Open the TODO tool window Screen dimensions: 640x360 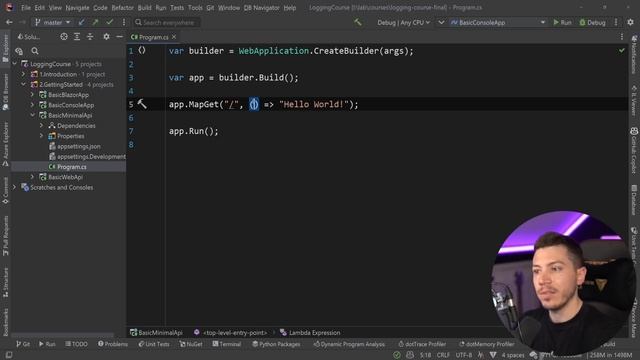tap(76, 344)
